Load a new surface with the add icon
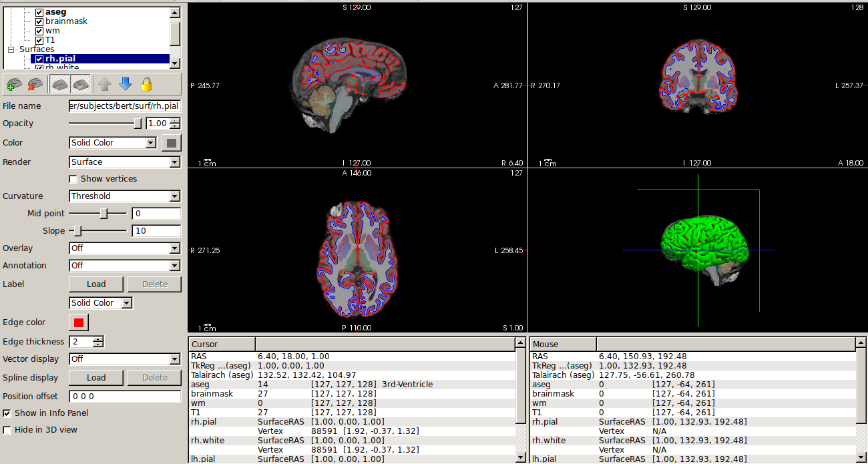The image size is (868, 464). [x=13, y=85]
